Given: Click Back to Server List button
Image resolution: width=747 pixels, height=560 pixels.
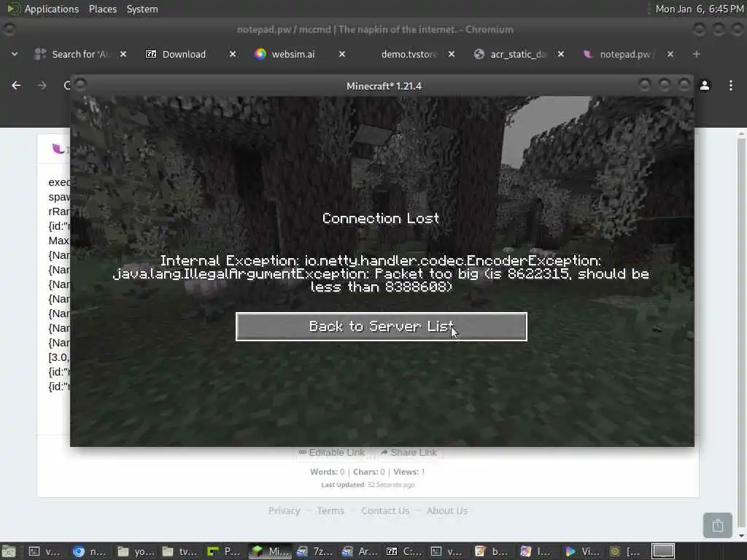Looking at the screenshot, I should click(381, 327).
